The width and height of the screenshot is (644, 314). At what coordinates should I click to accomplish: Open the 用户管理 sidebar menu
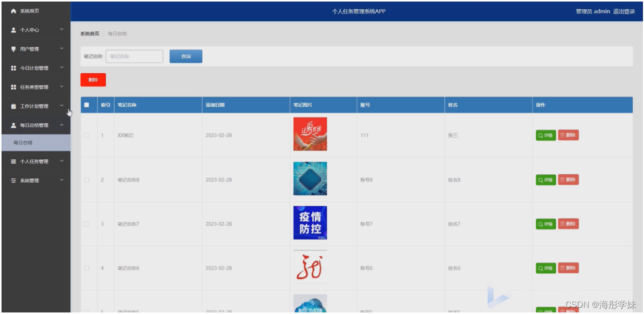[x=36, y=49]
